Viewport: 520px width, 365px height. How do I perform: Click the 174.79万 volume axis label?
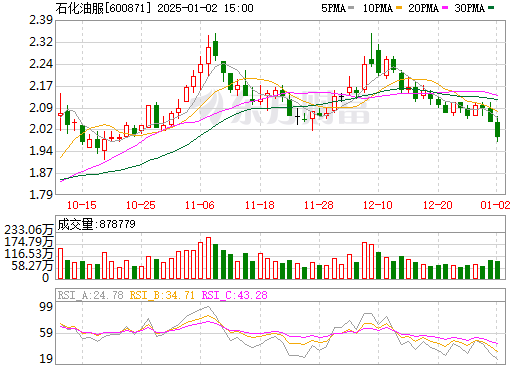[x=29, y=242]
